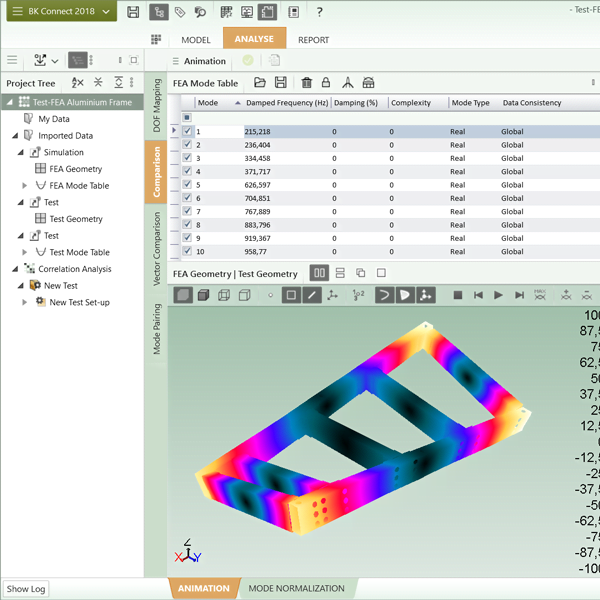600x600 pixels.
Task: Click the lock icon in FEA Mode Table
Action: point(326,83)
